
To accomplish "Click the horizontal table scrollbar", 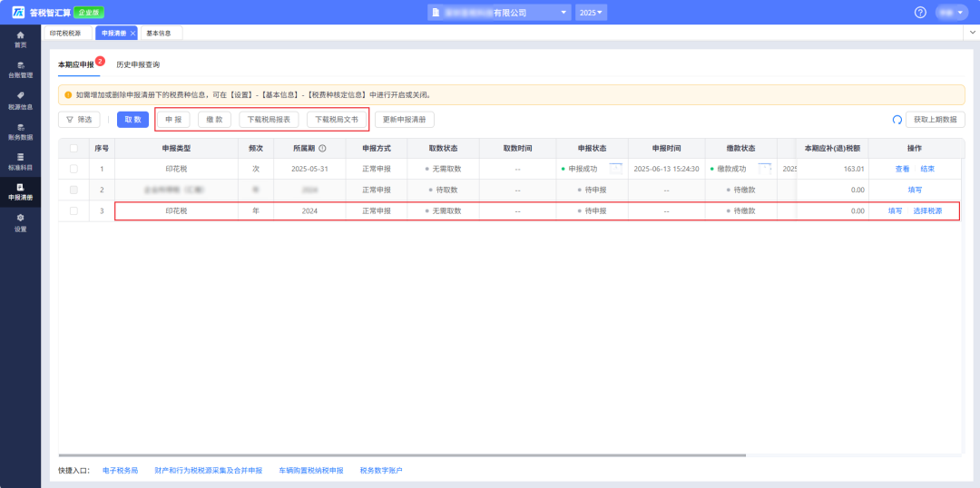I will [x=402, y=455].
